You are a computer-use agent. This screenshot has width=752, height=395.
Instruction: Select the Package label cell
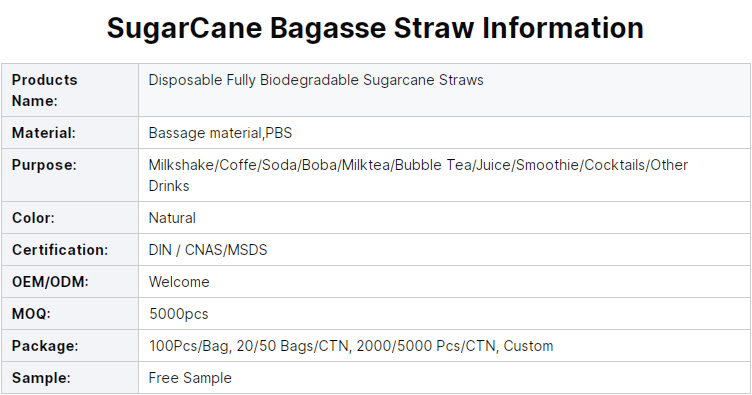pos(70,346)
